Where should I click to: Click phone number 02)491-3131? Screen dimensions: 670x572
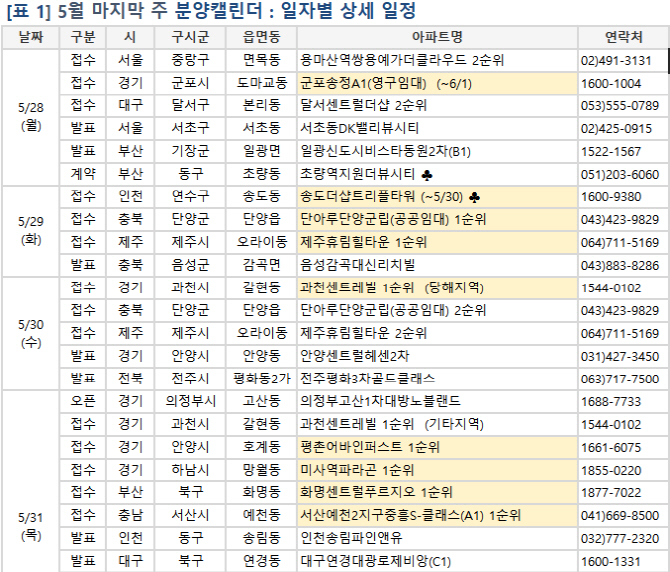pos(616,61)
